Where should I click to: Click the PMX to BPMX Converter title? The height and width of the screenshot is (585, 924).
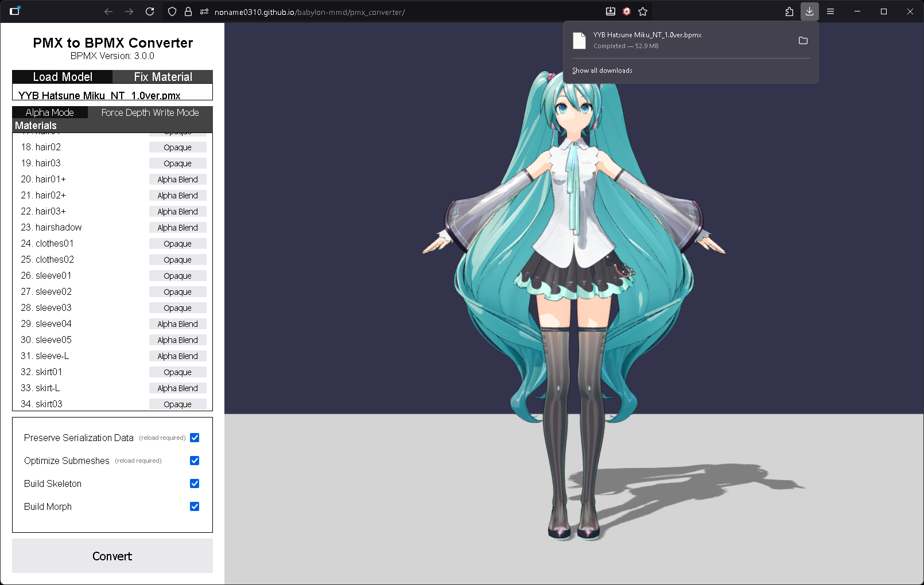112,43
